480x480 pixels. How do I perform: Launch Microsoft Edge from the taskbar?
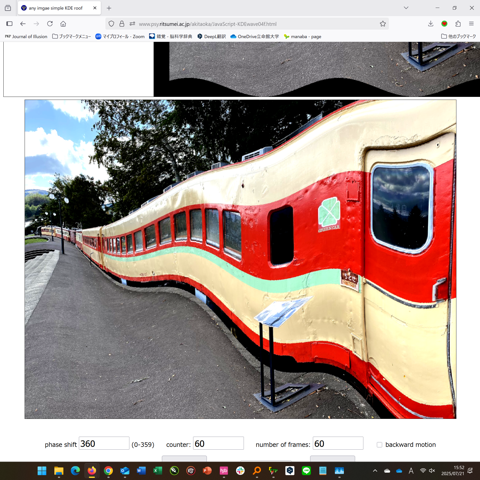[x=75, y=471]
